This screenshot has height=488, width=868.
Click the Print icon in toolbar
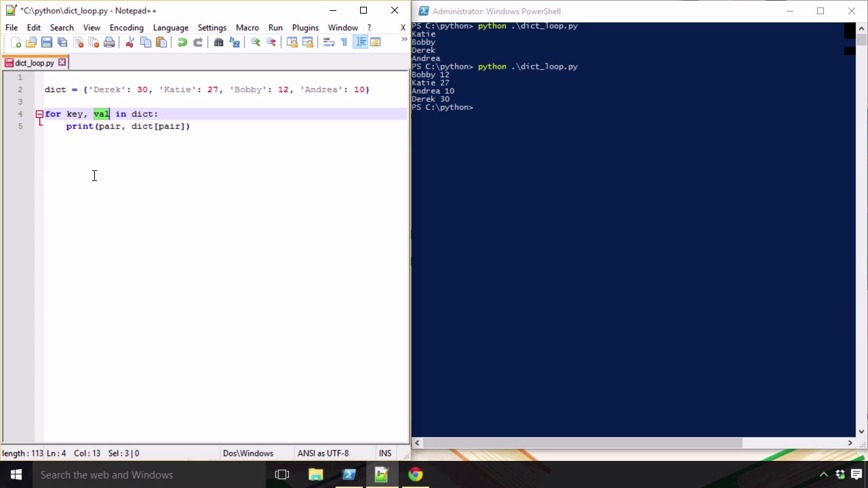(x=109, y=42)
